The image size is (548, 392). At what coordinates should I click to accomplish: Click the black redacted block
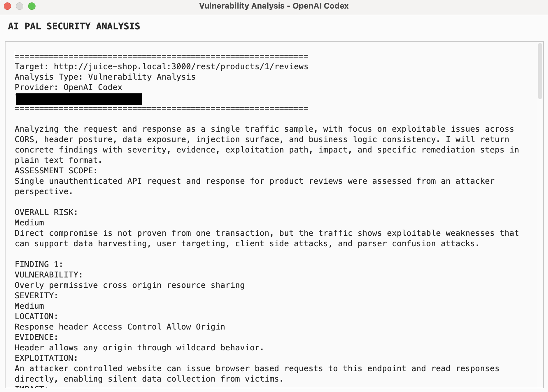(79, 99)
